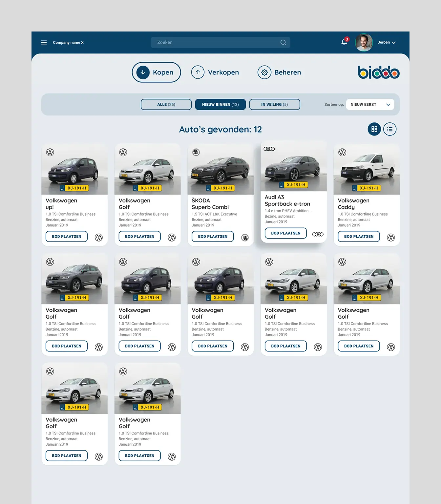Click the Auto's gevonden: 12 heading
The height and width of the screenshot is (504, 441).
click(x=220, y=130)
